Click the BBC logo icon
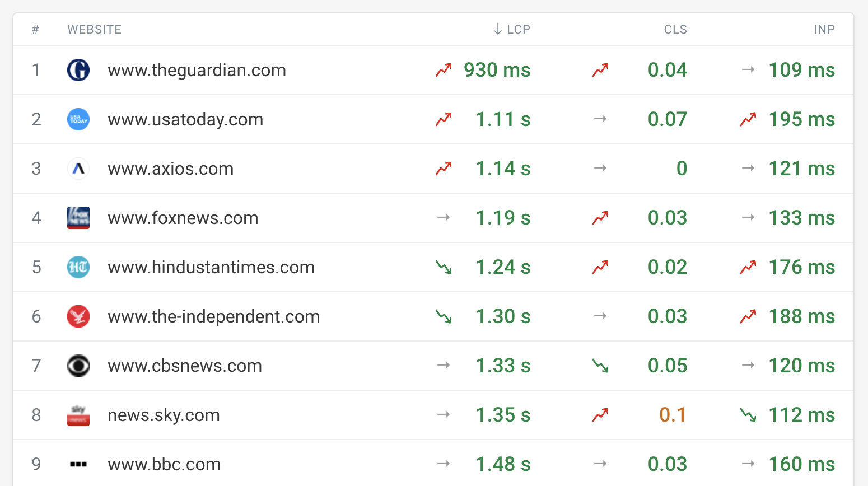Viewport: 868px width, 486px height. tap(78, 464)
